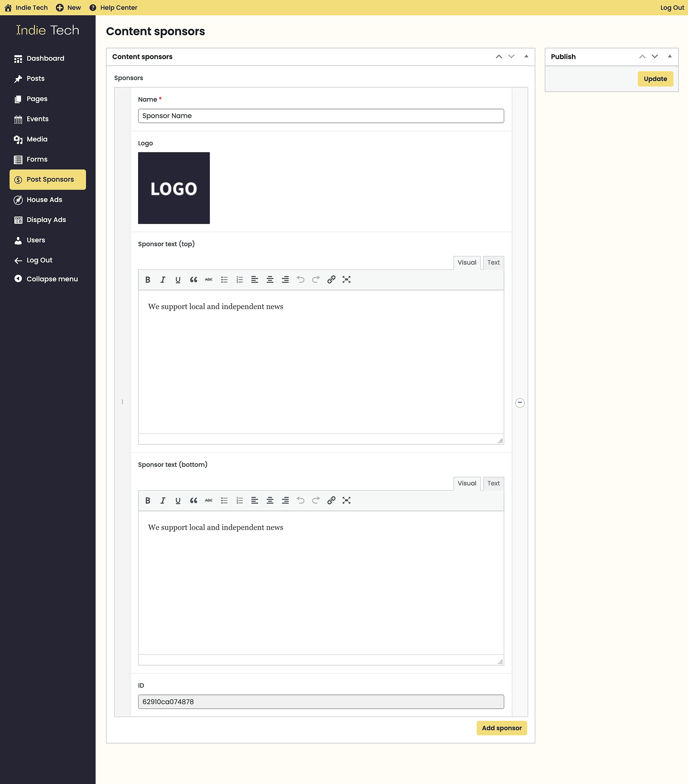Toggle fullscreen in top sponsor text editor
Viewport: 688px width, 784px height.
pyautogui.click(x=347, y=280)
